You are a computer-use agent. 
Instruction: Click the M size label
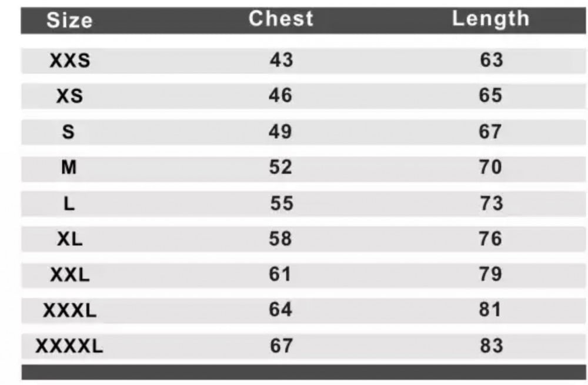(69, 168)
